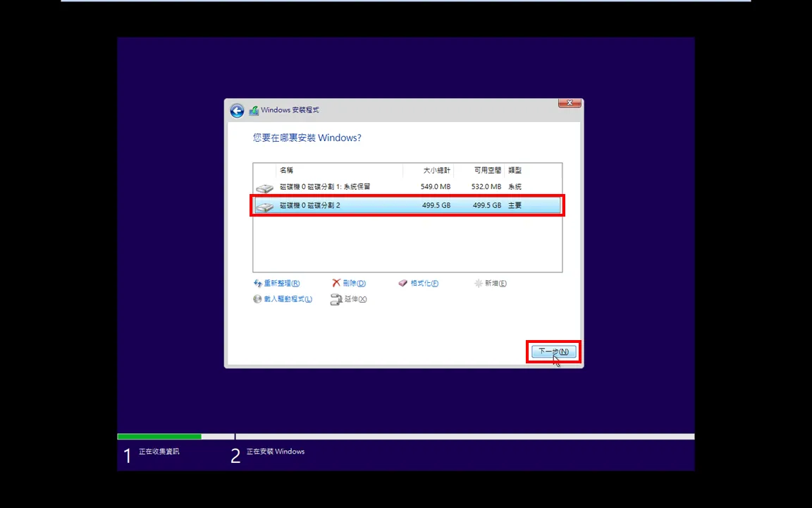Click the 下一步(N) next button
The width and height of the screenshot is (812, 508).
click(x=553, y=351)
